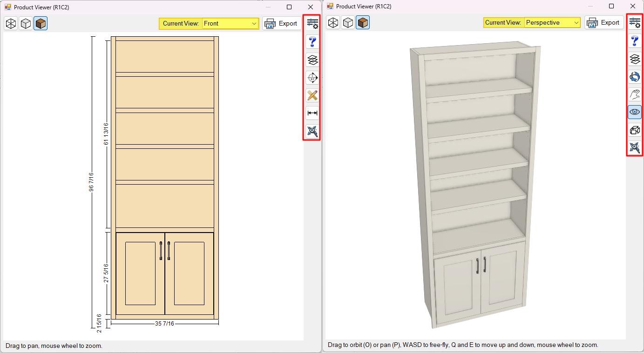Viewport: 644px width, 353px height.
Task: Click the stacked boxes icon in Perspective toolbar
Action: tap(634, 130)
